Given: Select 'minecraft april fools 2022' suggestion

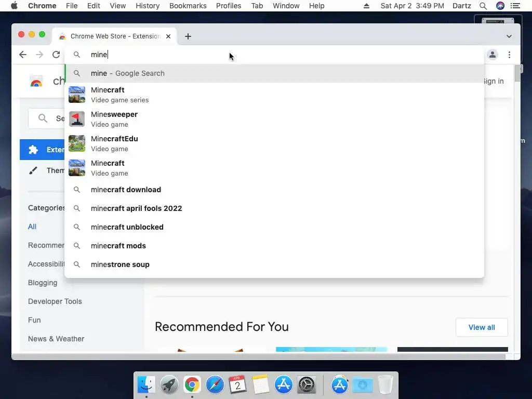Looking at the screenshot, I should 274,208.
